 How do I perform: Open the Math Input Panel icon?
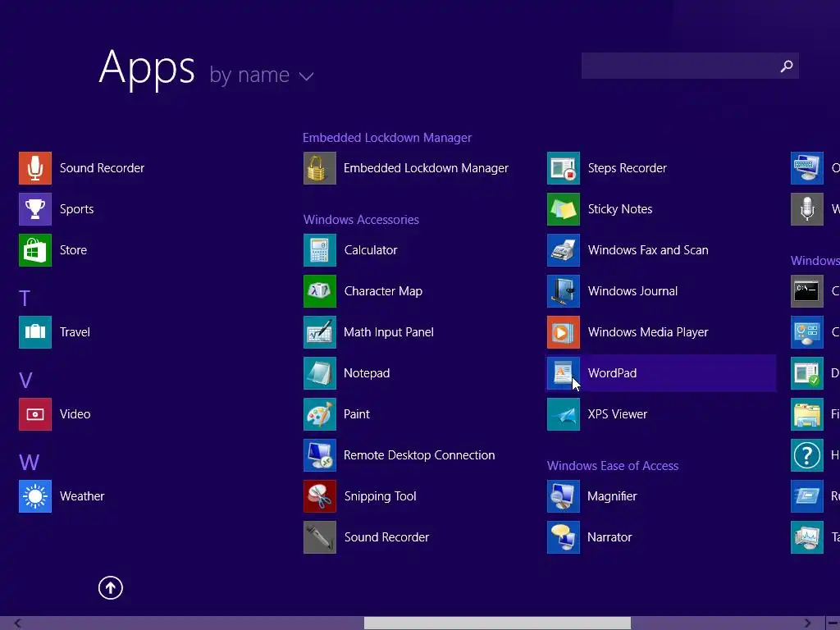pos(320,332)
